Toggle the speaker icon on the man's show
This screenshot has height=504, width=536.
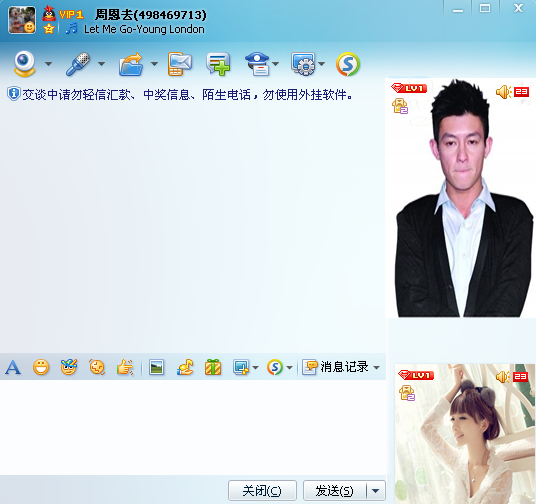tap(503, 92)
